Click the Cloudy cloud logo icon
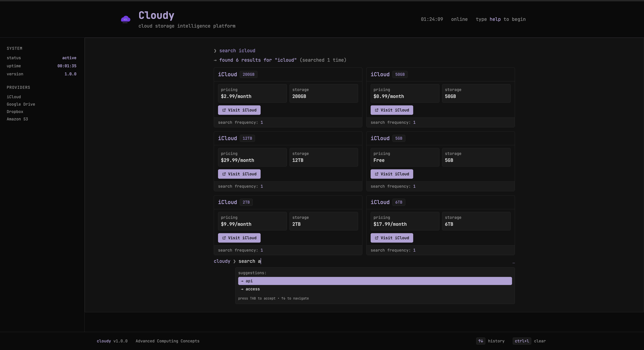This screenshot has height=350, width=644. coord(125,19)
